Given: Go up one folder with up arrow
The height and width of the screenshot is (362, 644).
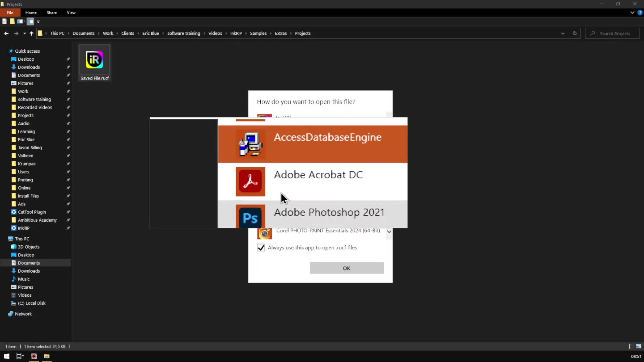Looking at the screenshot, I should [x=31, y=34].
